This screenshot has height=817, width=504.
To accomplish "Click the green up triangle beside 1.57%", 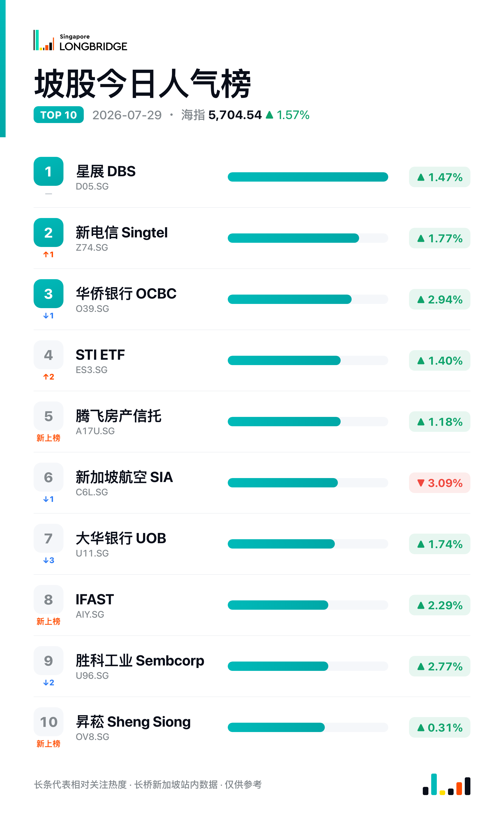I will click(269, 115).
